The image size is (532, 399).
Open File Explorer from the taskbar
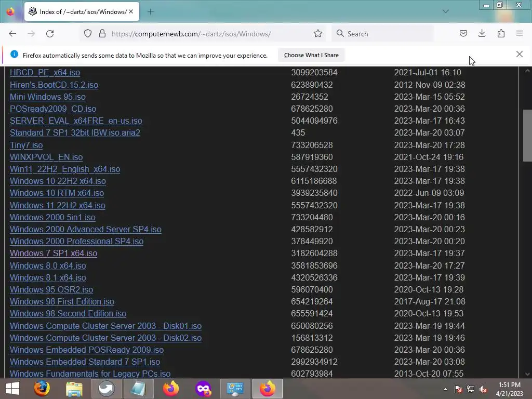74,389
